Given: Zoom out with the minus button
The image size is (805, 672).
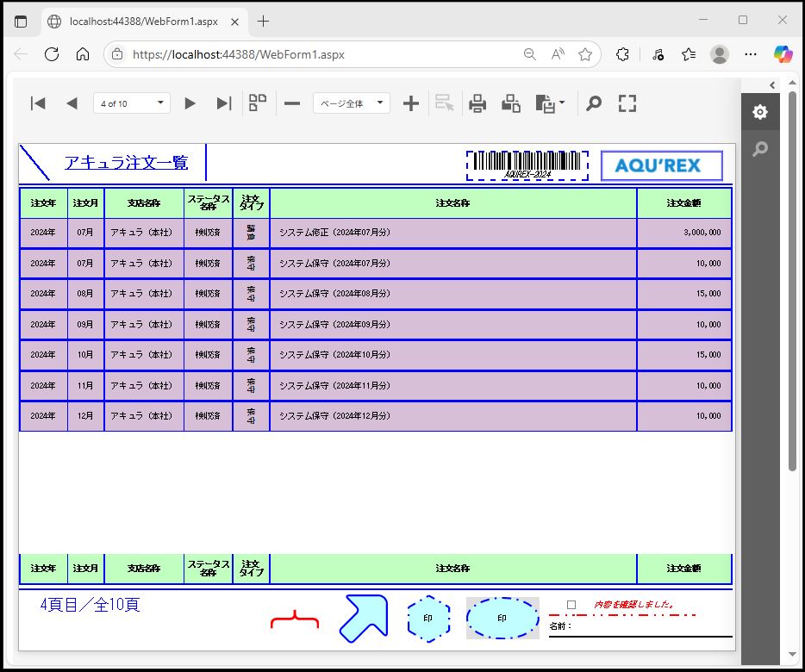Looking at the screenshot, I should tap(292, 103).
